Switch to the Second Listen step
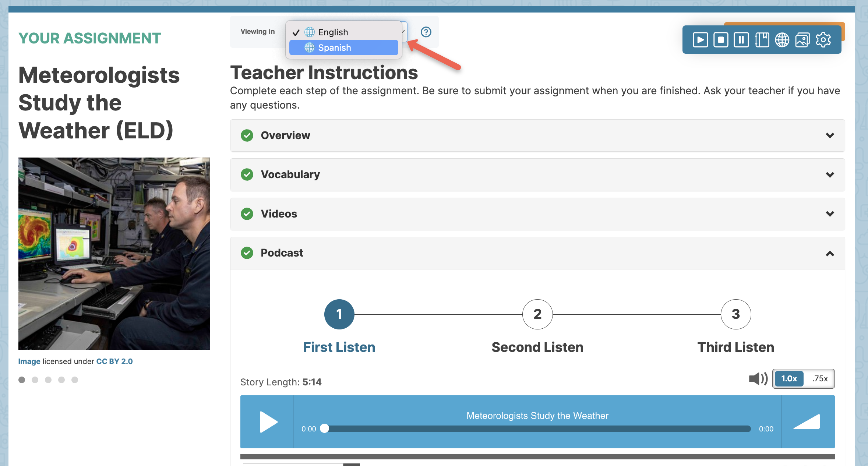Viewport: 868px width, 466px height. coord(537,314)
